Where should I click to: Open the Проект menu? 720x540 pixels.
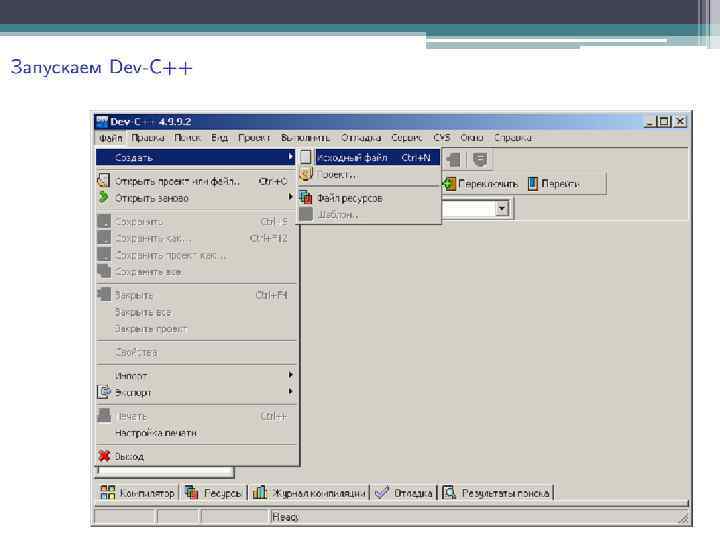pyautogui.click(x=254, y=138)
